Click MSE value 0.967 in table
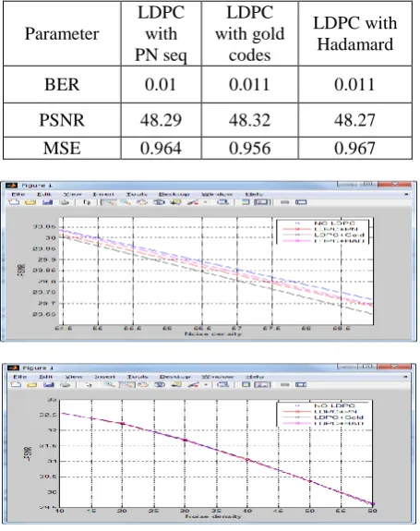This screenshot has width=420, height=531. 354,149
